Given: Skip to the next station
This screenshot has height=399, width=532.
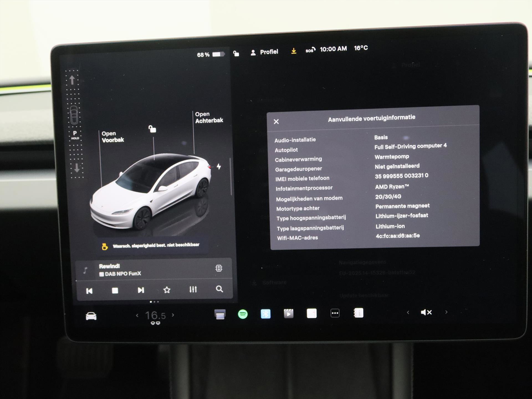Looking at the screenshot, I should pos(141,290).
